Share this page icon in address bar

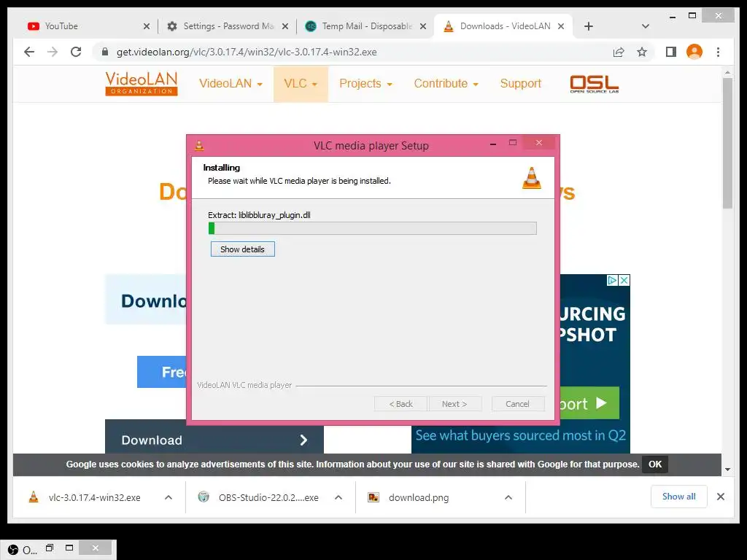(619, 52)
